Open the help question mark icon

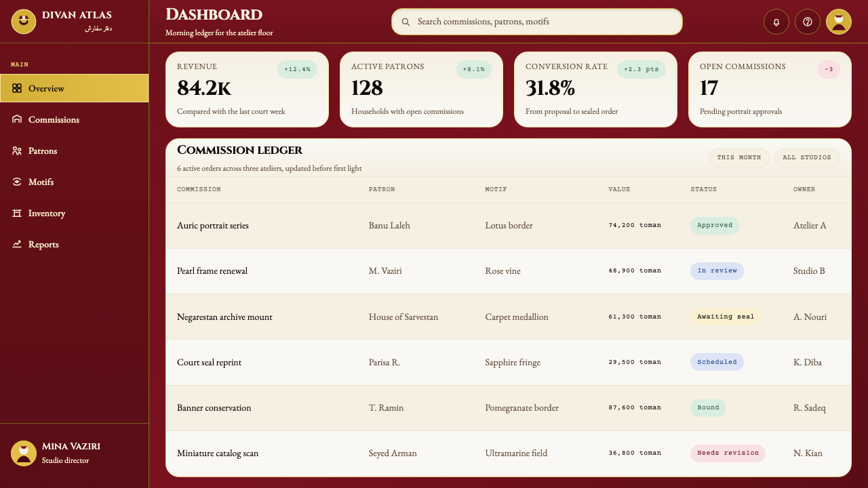pyautogui.click(x=808, y=22)
